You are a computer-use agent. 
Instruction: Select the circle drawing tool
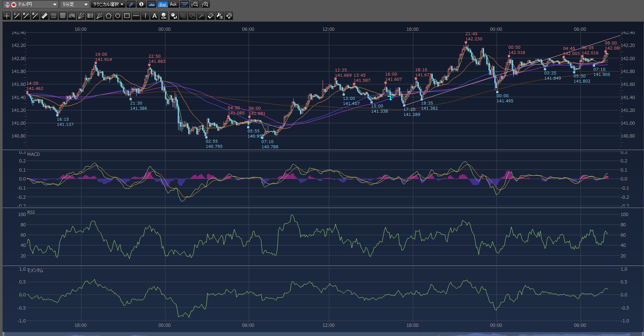click(x=118, y=16)
